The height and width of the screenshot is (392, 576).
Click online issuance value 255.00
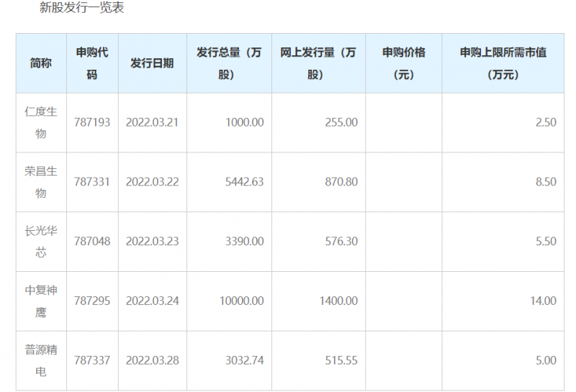(x=341, y=122)
